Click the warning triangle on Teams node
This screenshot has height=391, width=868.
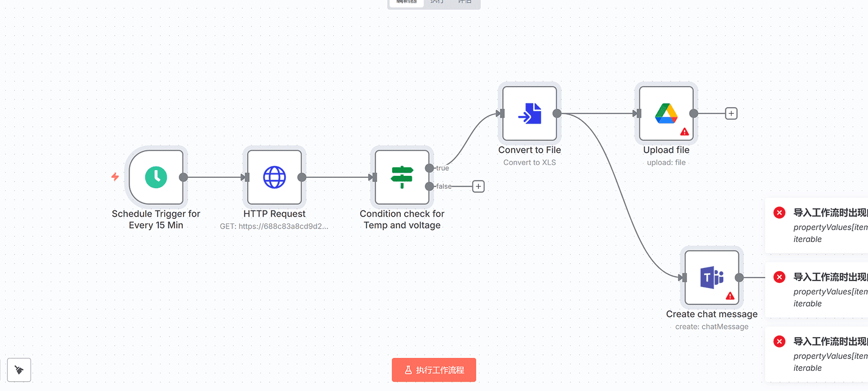coord(730,296)
